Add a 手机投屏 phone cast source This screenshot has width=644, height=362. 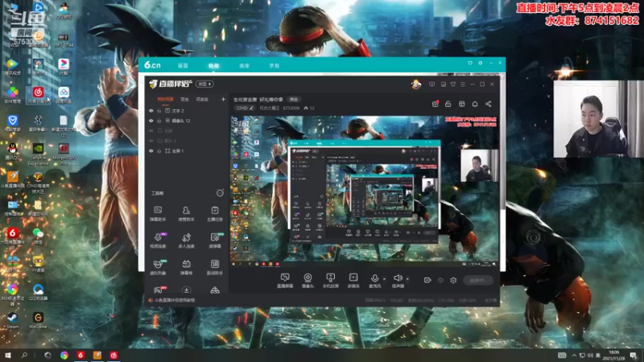coord(330,281)
